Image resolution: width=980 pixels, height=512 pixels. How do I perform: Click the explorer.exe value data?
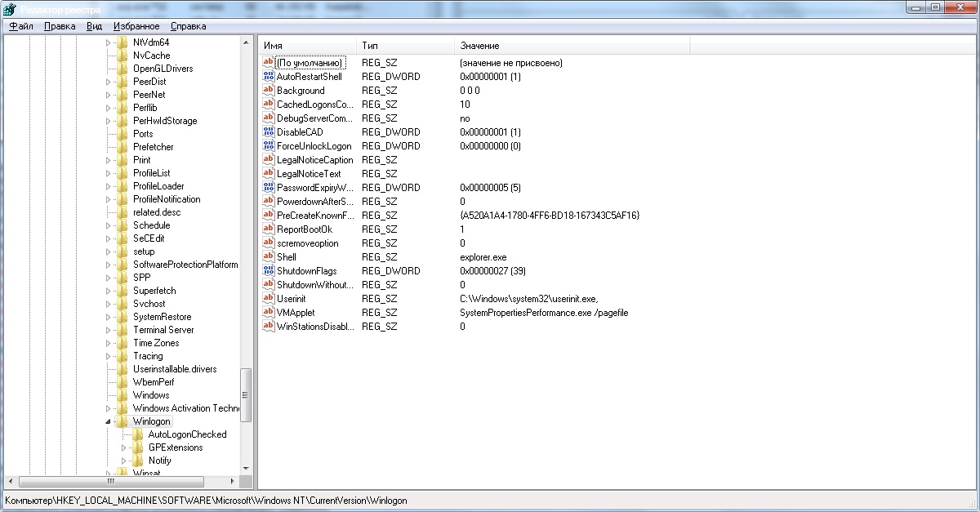tap(483, 257)
